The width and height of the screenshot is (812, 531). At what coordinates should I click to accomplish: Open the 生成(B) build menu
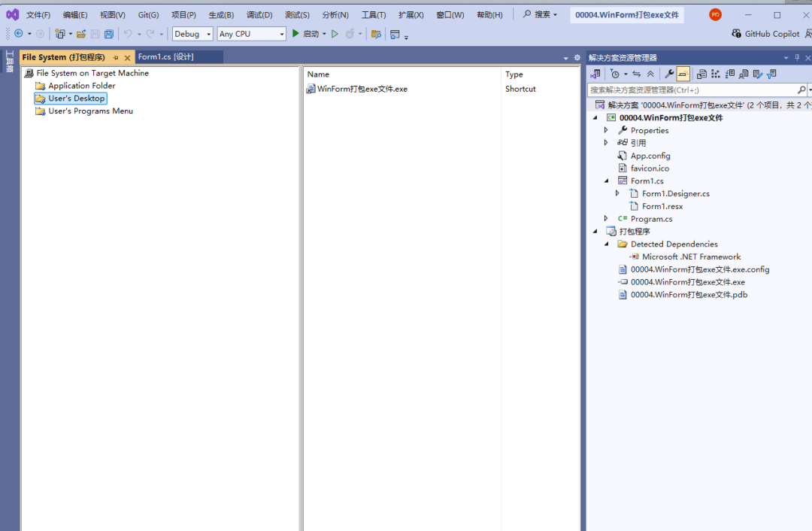coord(221,14)
